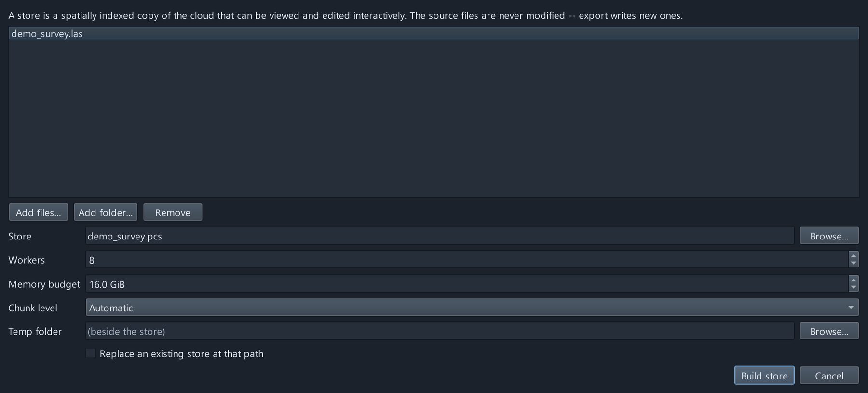Screen dimensions: 868x393
Task: Browse for the Temp folder
Action: click(829, 331)
